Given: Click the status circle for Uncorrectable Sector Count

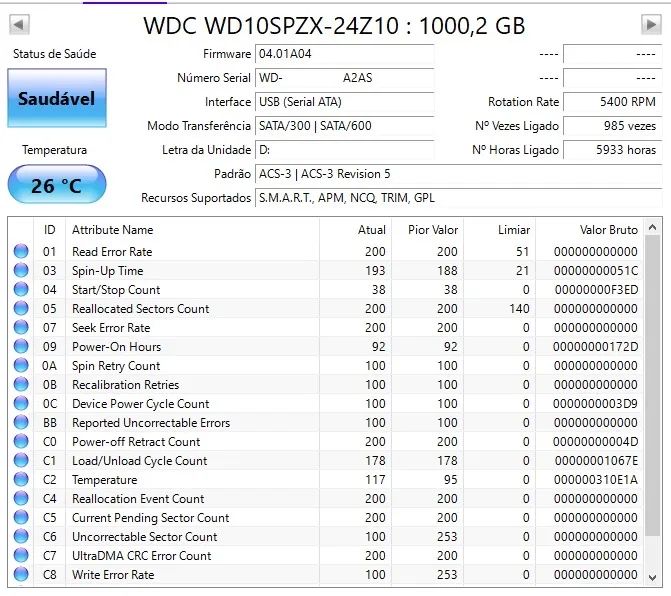Looking at the screenshot, I should (x=21, y=536).
